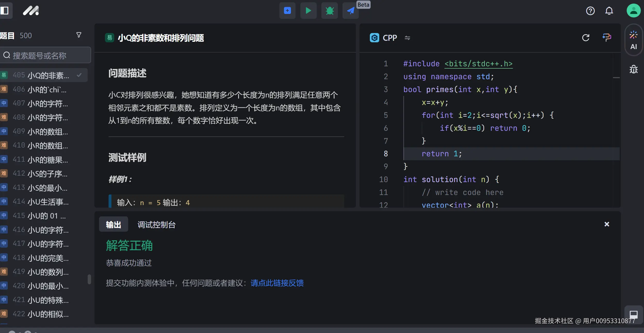Select problem 412 小S的子序...
The image size is (644, 333).
point(43,174)
